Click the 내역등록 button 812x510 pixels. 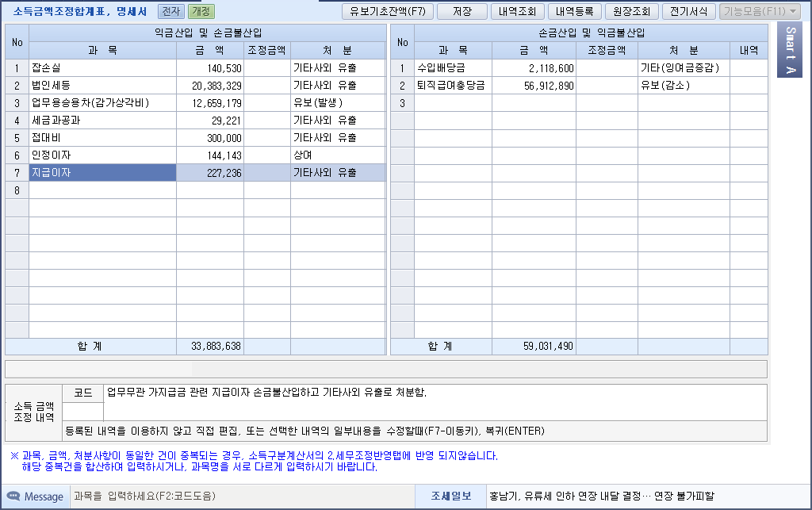(574, 11)
